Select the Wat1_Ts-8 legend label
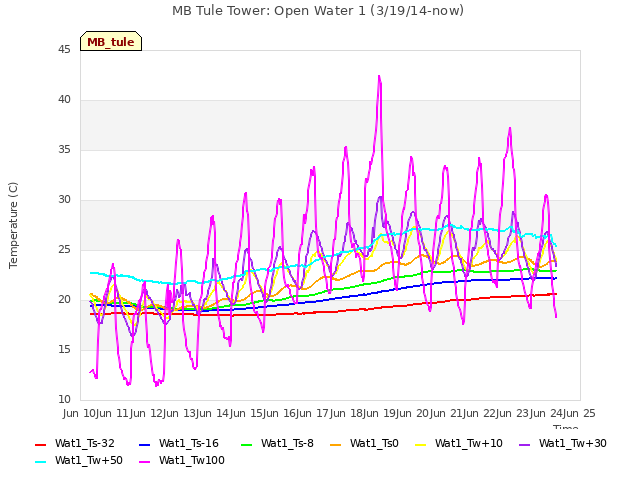640x480 pixels. coord(287,444)
